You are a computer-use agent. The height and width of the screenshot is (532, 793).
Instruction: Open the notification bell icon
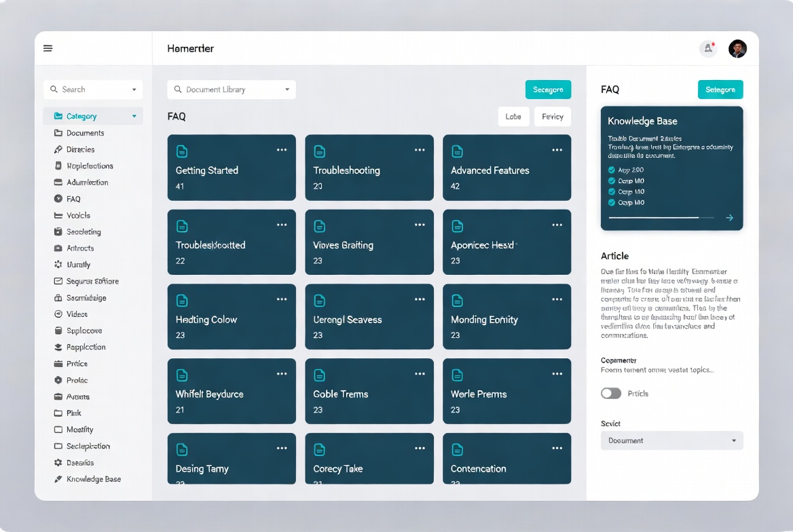706,48
